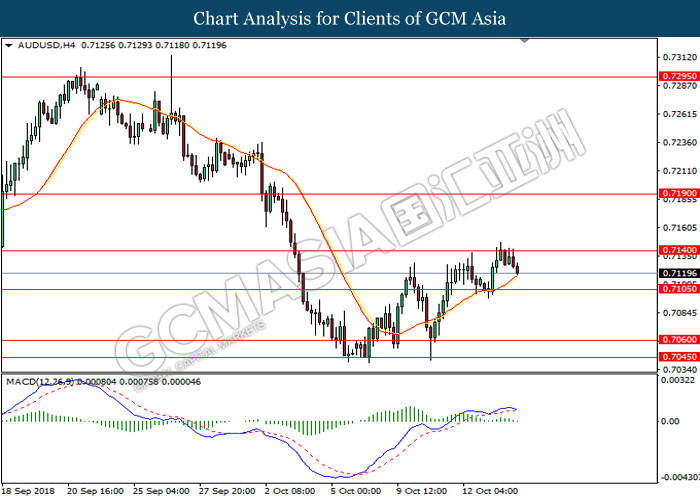Click the 2 Oct 08:00 time label

(290, 491)
